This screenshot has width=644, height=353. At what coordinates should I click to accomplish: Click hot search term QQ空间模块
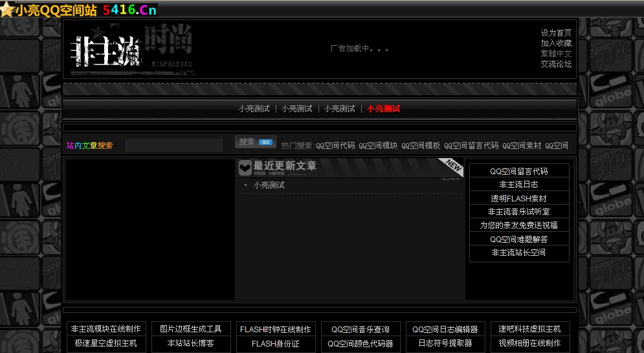(x=378, y=146)
